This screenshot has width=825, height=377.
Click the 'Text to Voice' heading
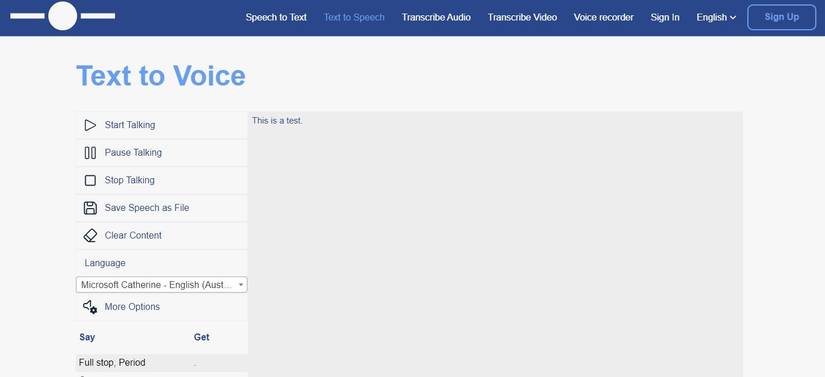161,76
